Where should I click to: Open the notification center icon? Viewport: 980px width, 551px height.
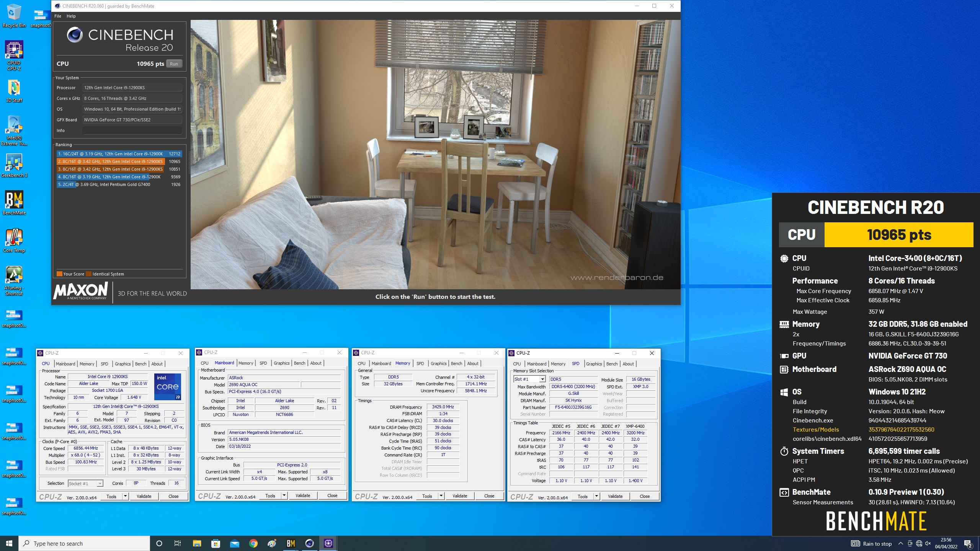click(968, 543)
